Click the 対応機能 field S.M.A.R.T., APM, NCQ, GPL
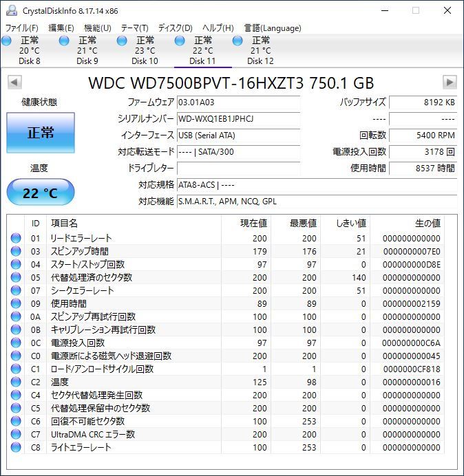The image size is (464, 476). click(317, 202)
